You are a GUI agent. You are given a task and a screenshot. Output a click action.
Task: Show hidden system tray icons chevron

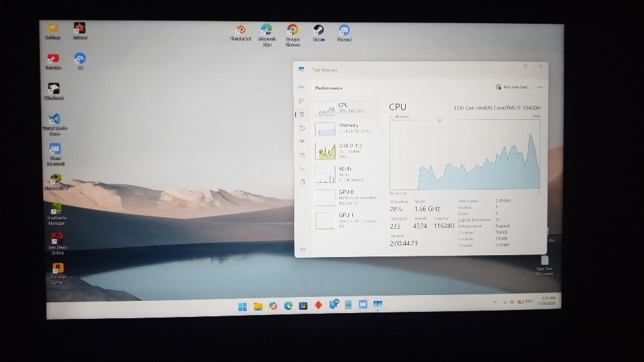495,302
